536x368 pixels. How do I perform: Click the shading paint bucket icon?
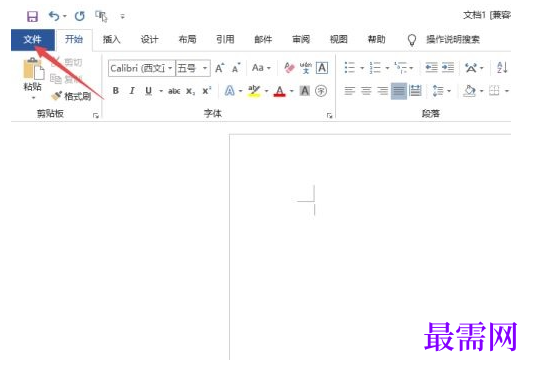(x=470, y=91)
